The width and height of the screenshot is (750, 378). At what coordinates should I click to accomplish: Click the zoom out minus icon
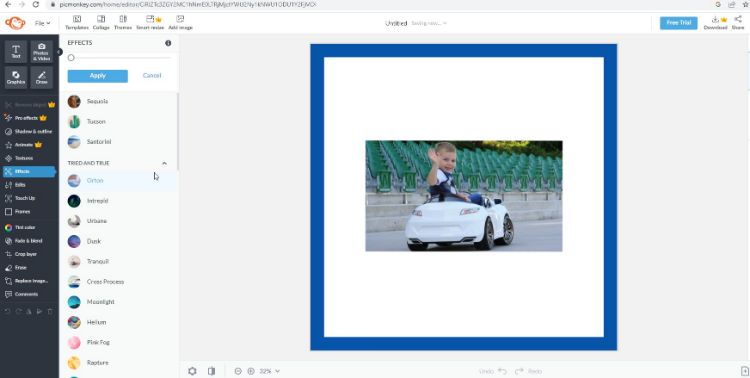tap(238, 371)
